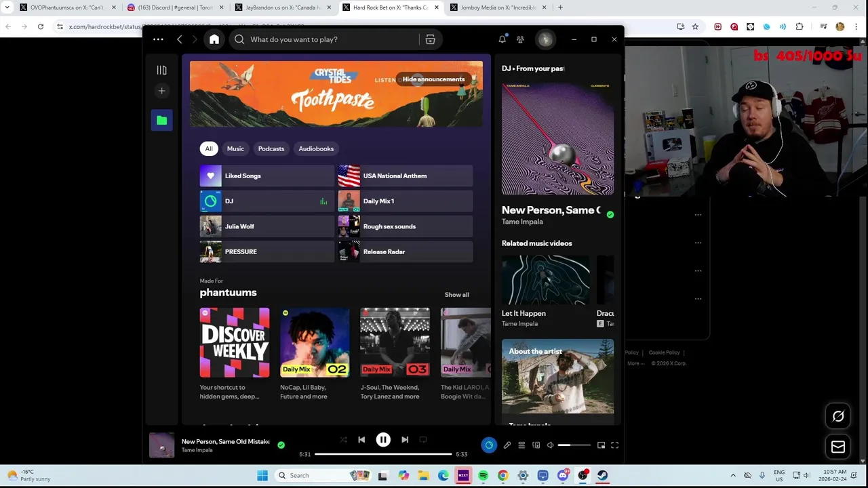Open the Liked Songs tile

267,176
